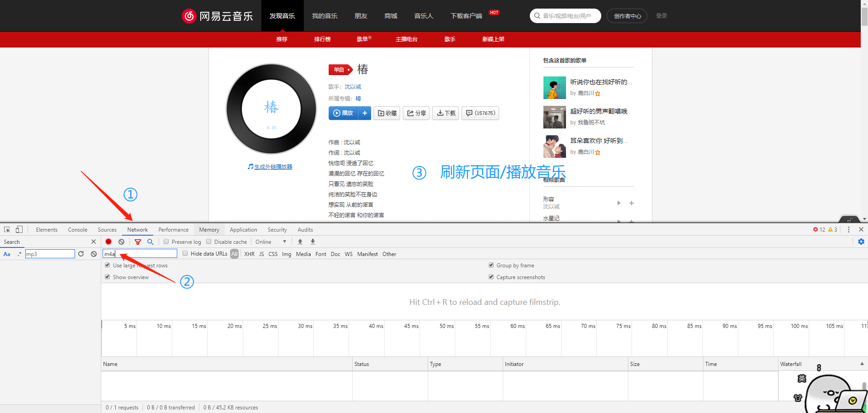Click the red record network log button
The image size is (868, 413).
tap(108, 242)
